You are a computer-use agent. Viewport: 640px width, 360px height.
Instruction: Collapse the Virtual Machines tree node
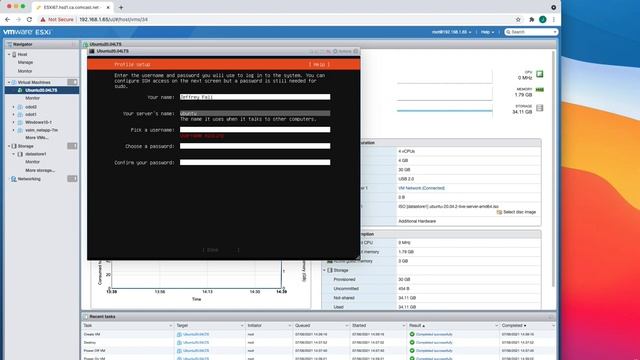[9, 82]
